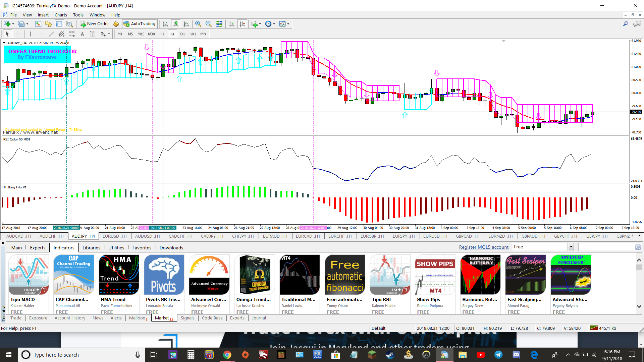Select the Trendline drawing tool
Screen dimensions: 644x362
pyautogui.click(x=51, y=34)
